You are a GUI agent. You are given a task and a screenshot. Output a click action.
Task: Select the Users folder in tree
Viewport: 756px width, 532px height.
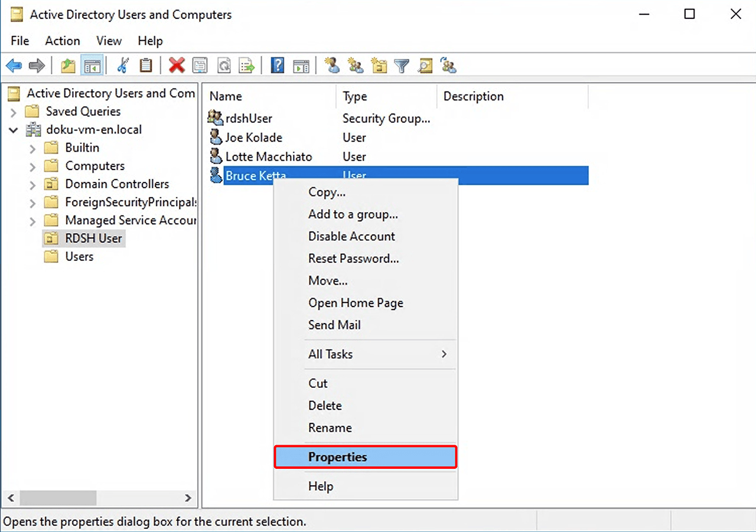[x=79, y=257]
